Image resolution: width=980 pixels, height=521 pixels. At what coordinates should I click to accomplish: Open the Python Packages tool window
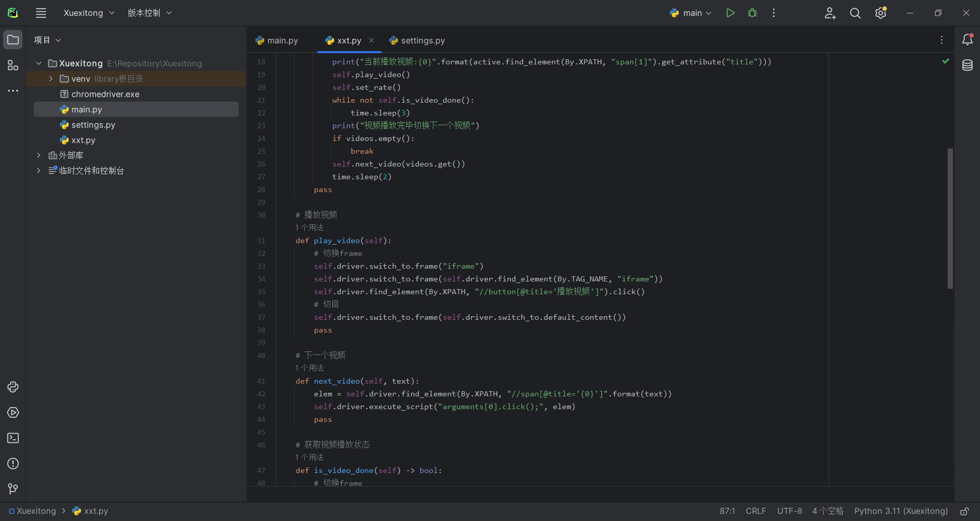[13, 387]
